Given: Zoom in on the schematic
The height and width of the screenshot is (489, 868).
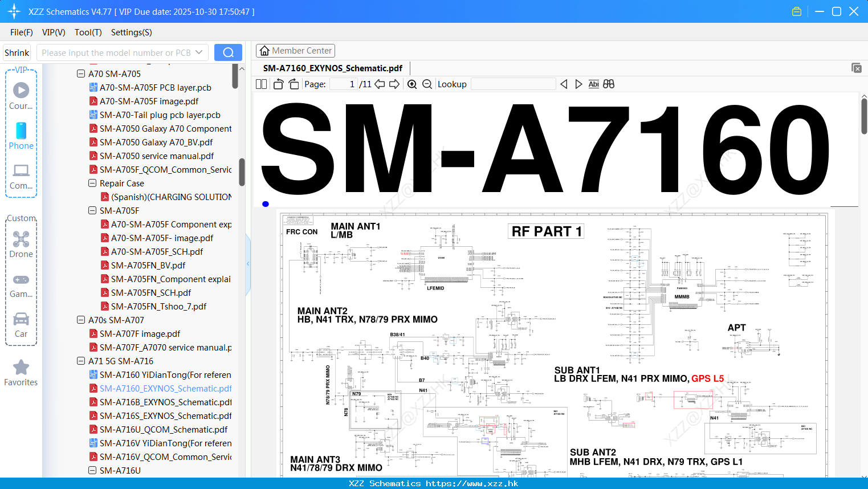Looking at the screenshot, I should coord(412,84).
